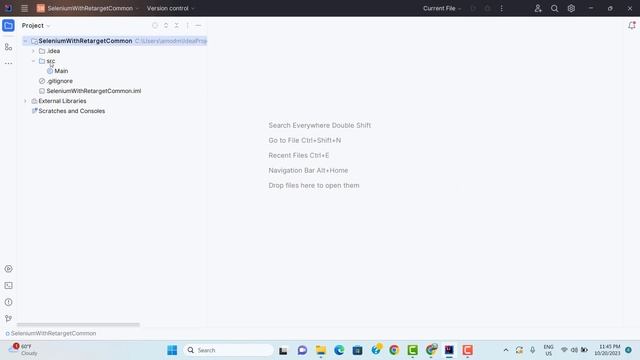The height and width of the screenshot is (360, 640).
Task: Collapse the SeleniumWithRetargetCommon root node
Action: coord(25,41)
